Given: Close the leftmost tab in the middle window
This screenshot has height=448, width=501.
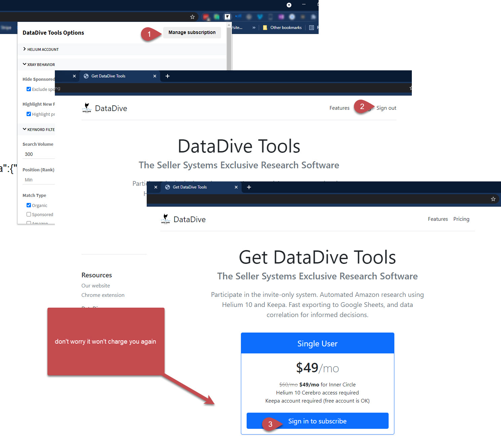Looking at the screenshot, I should click(x=74, y=76).
